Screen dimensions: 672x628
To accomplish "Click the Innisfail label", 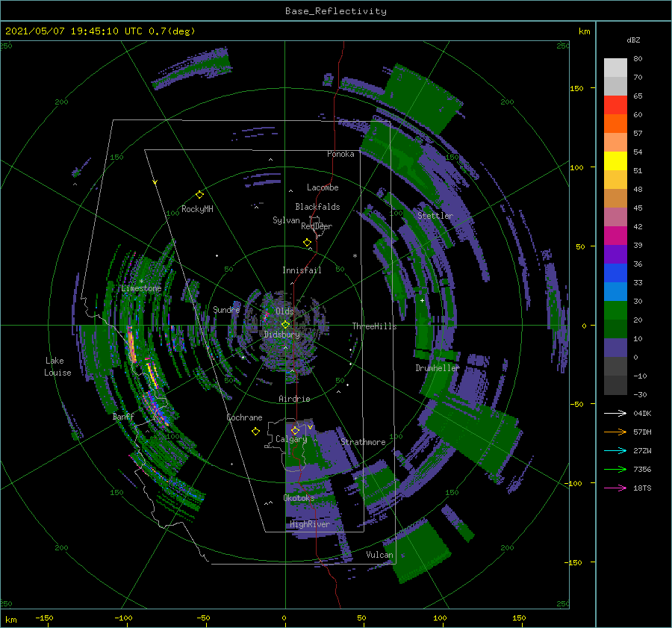I will coord(302,270).
